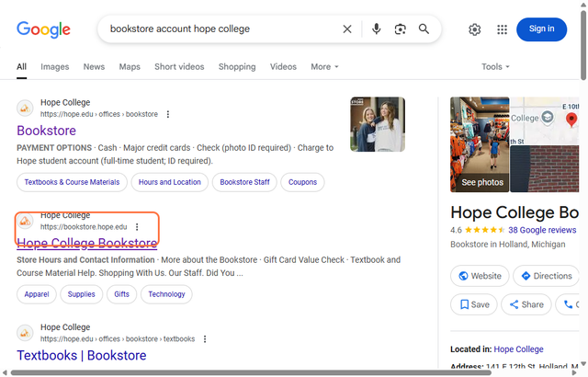Switch to the Images tab
The image size is (588, 377).
pos(55,67)
